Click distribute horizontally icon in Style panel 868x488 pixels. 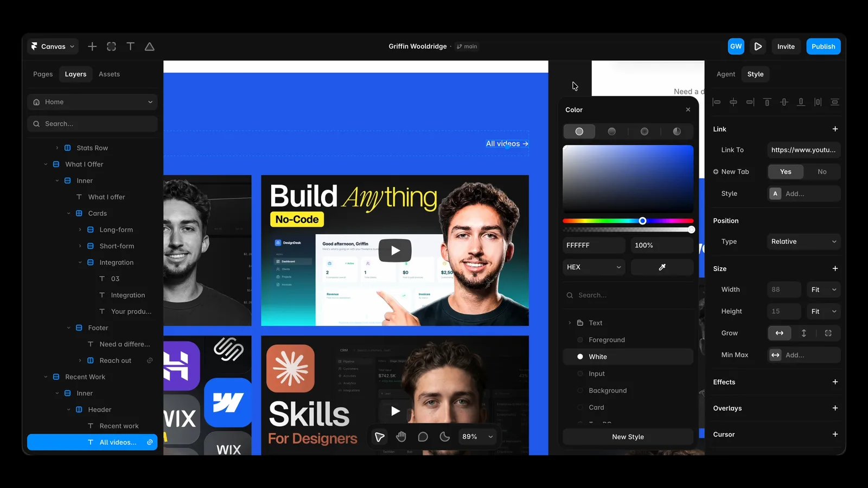click(818, 102)
